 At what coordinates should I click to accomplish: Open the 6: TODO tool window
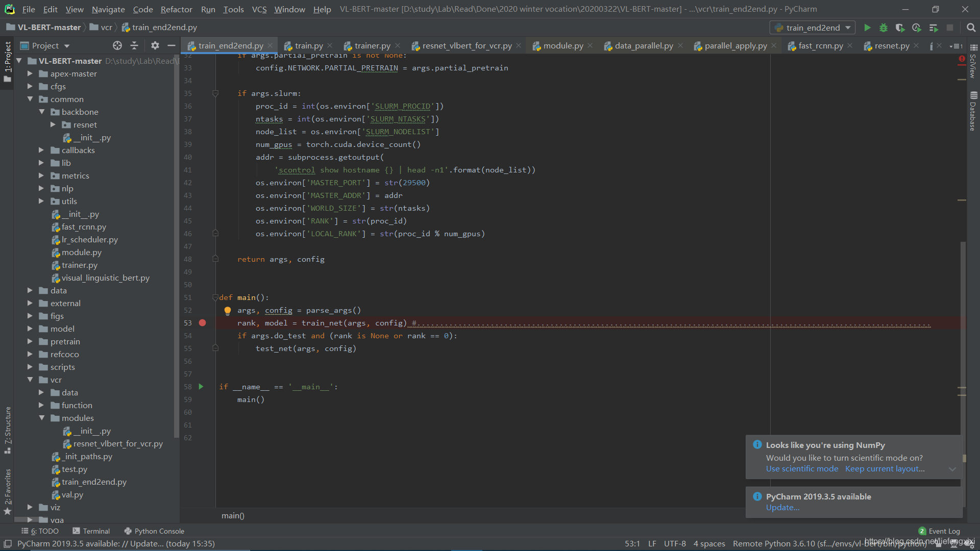[x=40, y=531]
